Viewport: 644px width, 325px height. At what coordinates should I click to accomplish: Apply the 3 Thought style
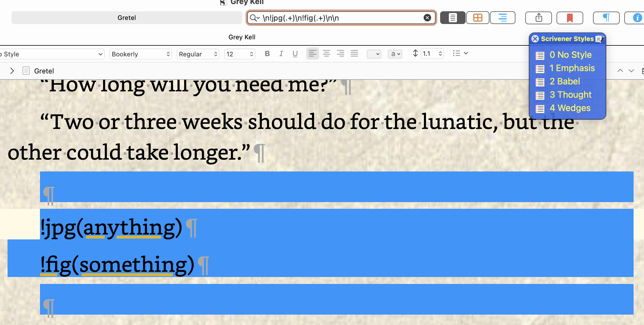pyautogui.click(x=570, y=95)
